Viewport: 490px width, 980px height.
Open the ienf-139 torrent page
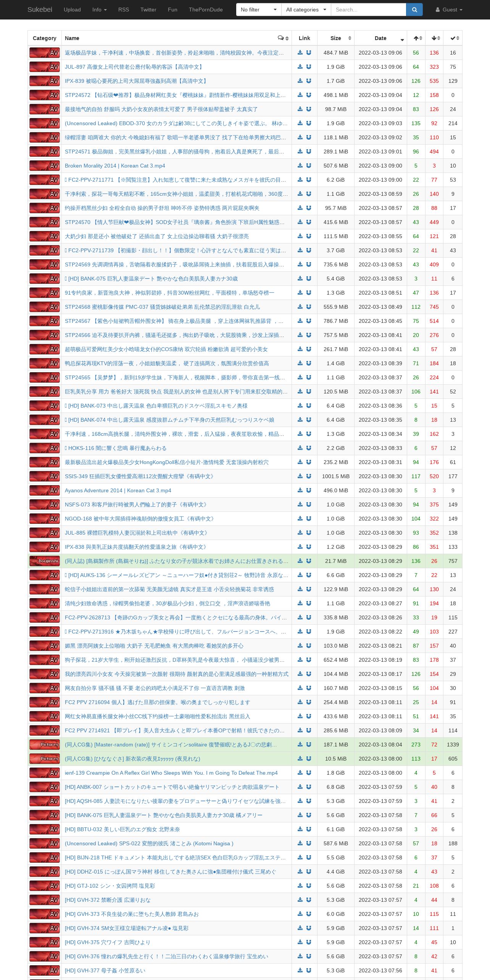tap(171, 773)
